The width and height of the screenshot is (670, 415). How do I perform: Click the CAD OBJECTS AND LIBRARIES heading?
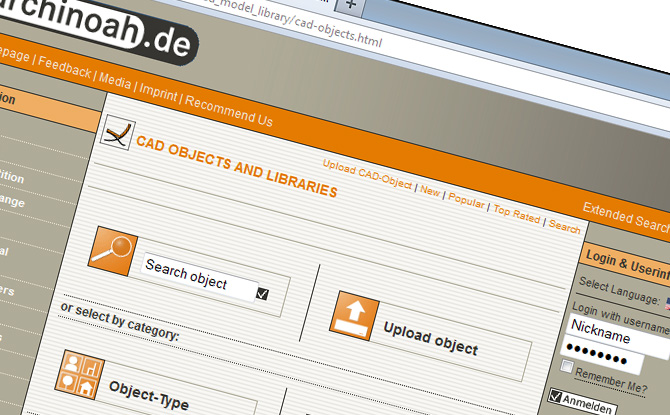(x=237, y=166)
